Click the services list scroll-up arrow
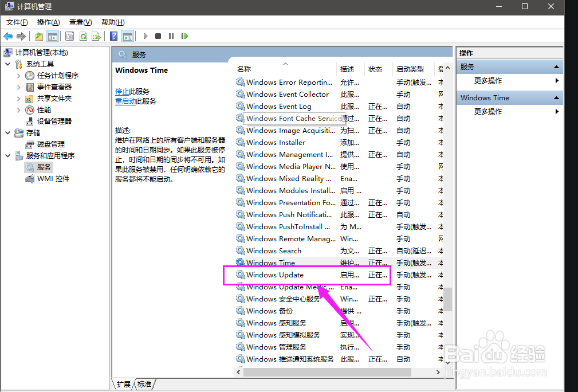 447,68
